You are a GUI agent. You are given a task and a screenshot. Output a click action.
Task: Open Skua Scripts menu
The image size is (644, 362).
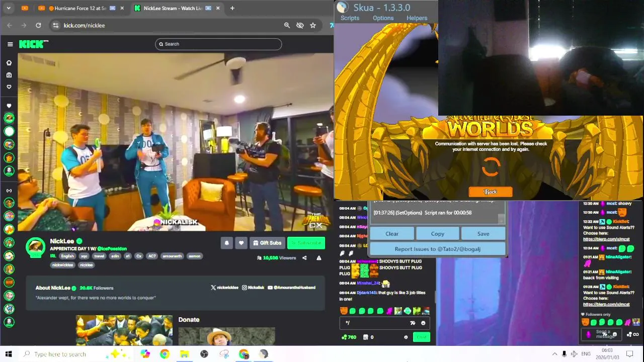tap(350, 18)
